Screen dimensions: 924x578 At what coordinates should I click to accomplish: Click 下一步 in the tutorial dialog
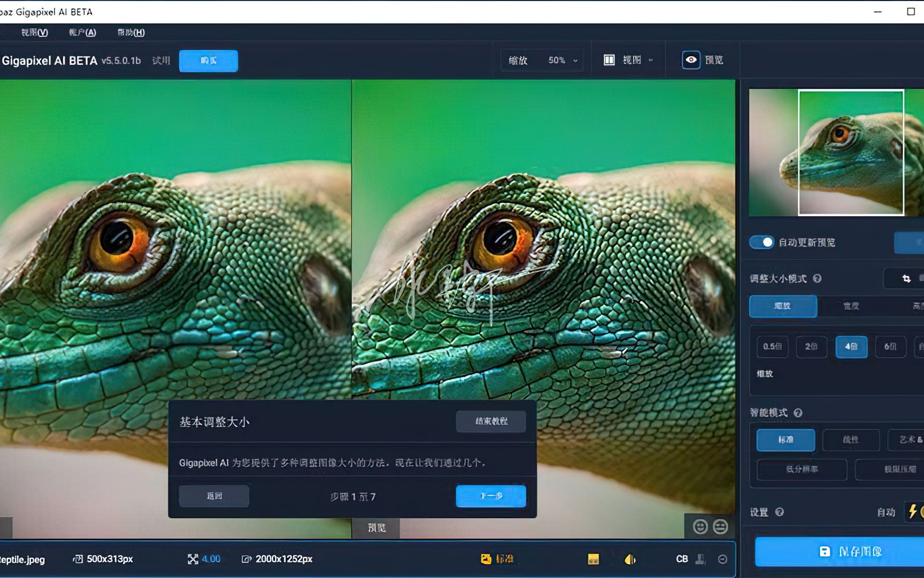pos(490,496)
